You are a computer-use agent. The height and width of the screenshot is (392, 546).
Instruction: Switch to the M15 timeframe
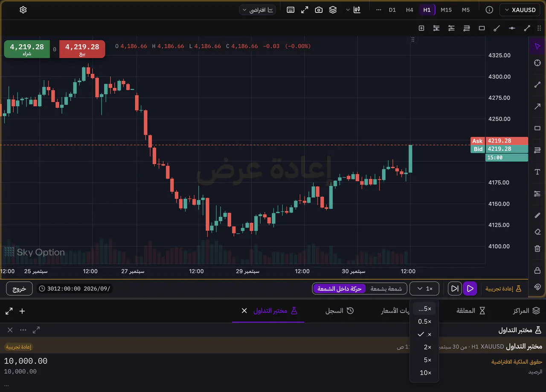click(x=446, y=10)
